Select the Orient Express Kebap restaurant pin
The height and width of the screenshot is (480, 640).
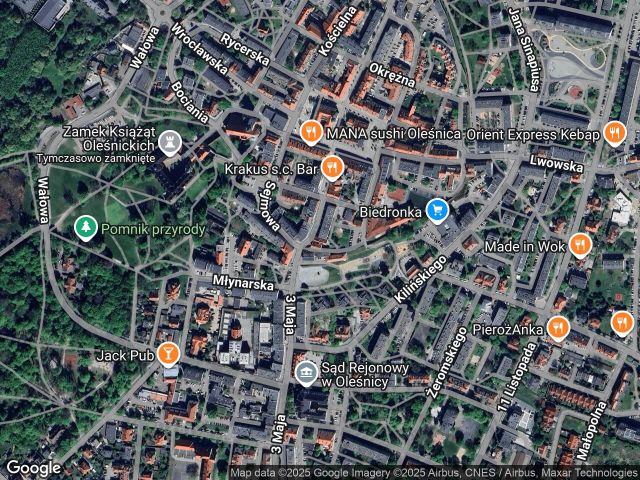click(615, 133)
